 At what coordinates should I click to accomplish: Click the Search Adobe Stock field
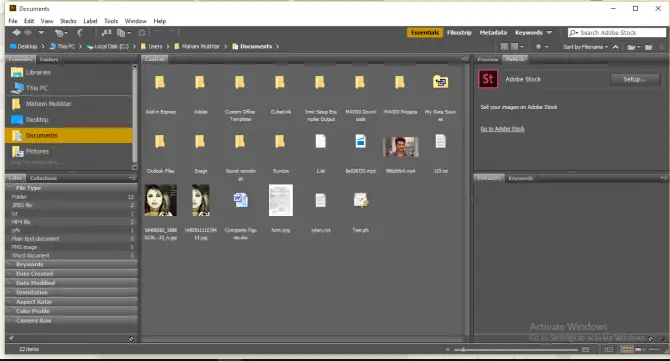coord(617,32)
